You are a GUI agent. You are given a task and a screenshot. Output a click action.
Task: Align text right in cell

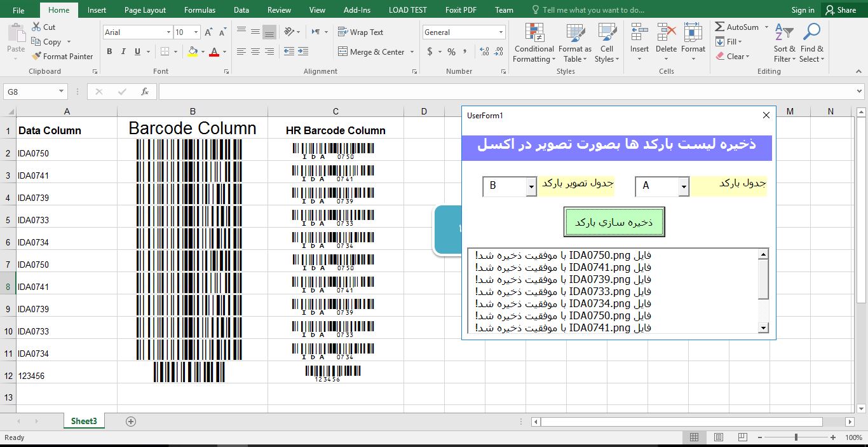[269, 52]
